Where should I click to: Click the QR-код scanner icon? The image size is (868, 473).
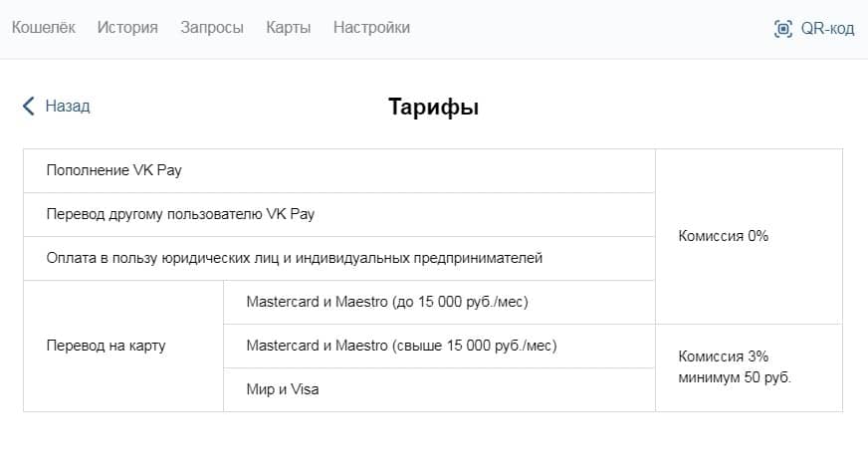[x=782, y=28]
